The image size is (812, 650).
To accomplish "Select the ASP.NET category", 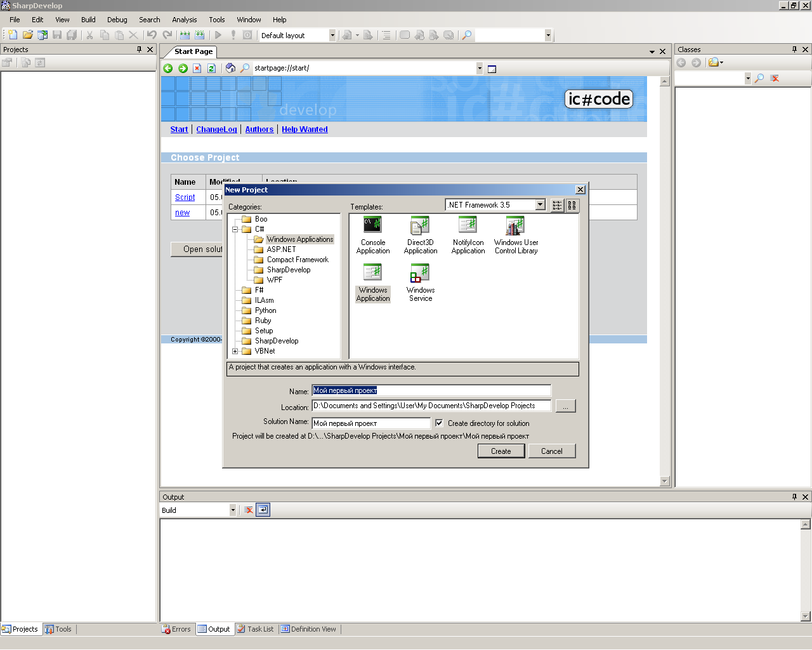I will 281,249.
